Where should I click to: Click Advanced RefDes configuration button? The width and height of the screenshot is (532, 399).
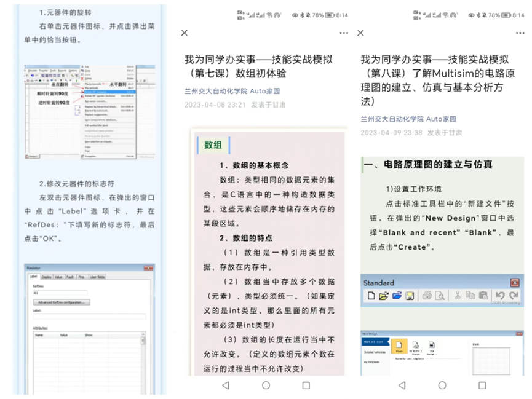coord(60,302)
